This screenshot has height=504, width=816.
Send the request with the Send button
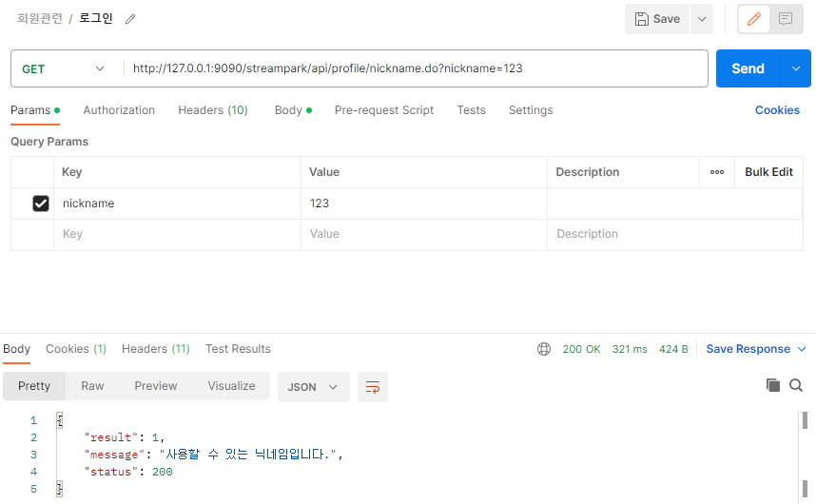pos(748,68)
